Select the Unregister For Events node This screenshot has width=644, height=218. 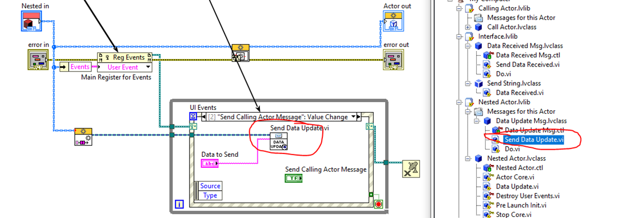[411, 169]
